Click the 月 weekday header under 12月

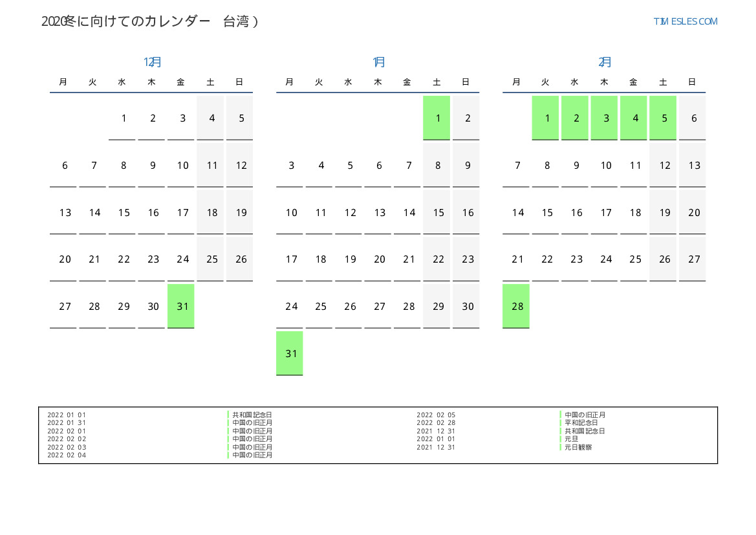[63, 82]
